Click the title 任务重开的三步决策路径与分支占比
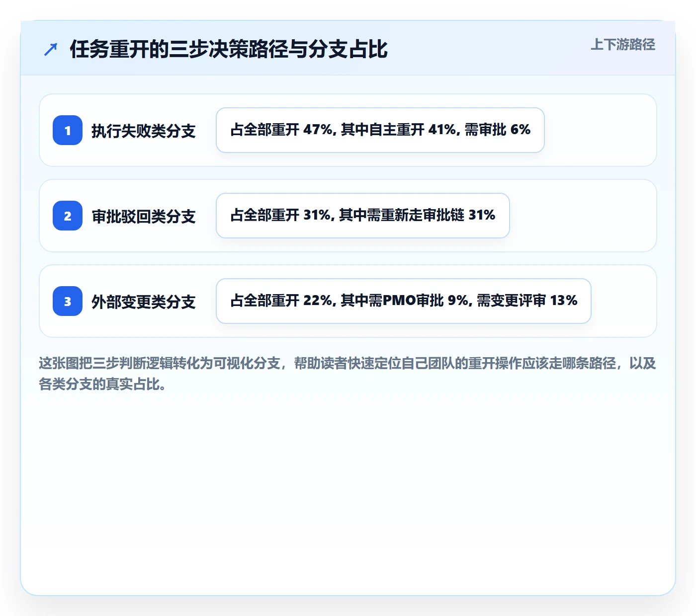This screenshot has height=616, width=696. [x=229, y=49]
